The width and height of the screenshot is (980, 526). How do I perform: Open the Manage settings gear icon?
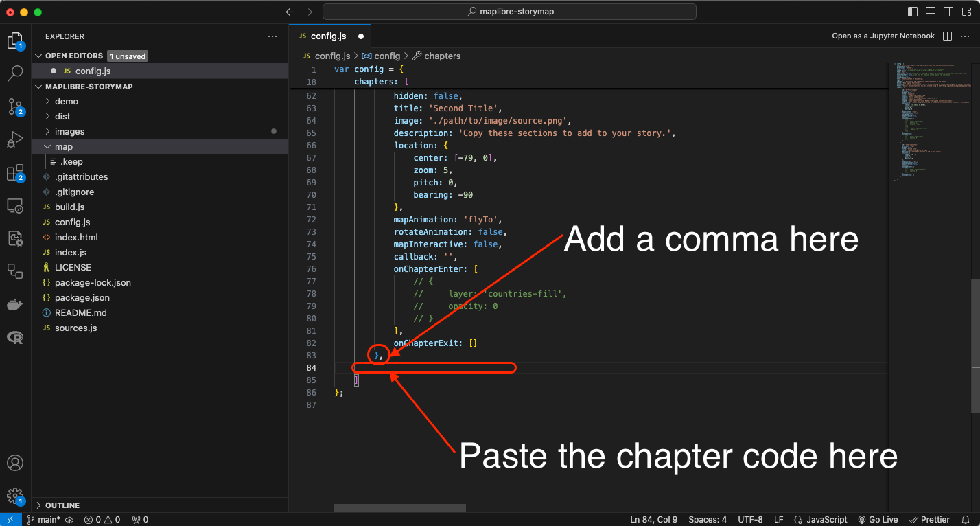tap(15, 496)
